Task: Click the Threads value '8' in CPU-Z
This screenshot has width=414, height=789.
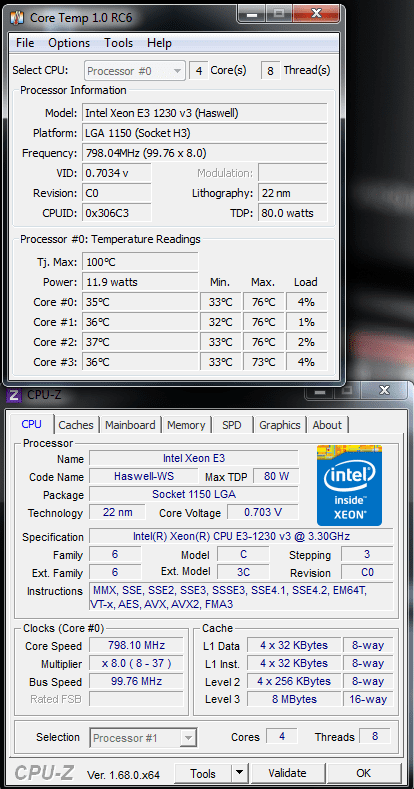Action: [x=375, y=736]
